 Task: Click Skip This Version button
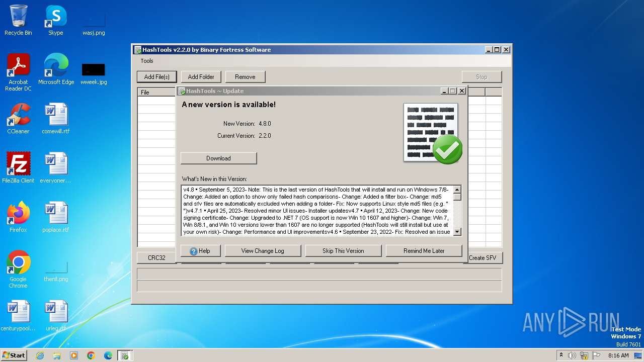point(343,251)
